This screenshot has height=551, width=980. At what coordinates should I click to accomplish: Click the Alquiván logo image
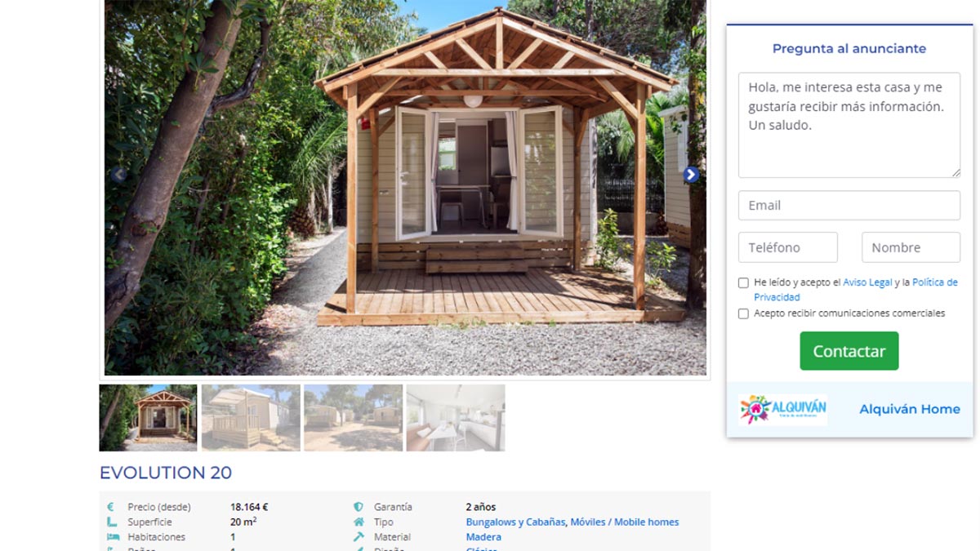[782, 410]
